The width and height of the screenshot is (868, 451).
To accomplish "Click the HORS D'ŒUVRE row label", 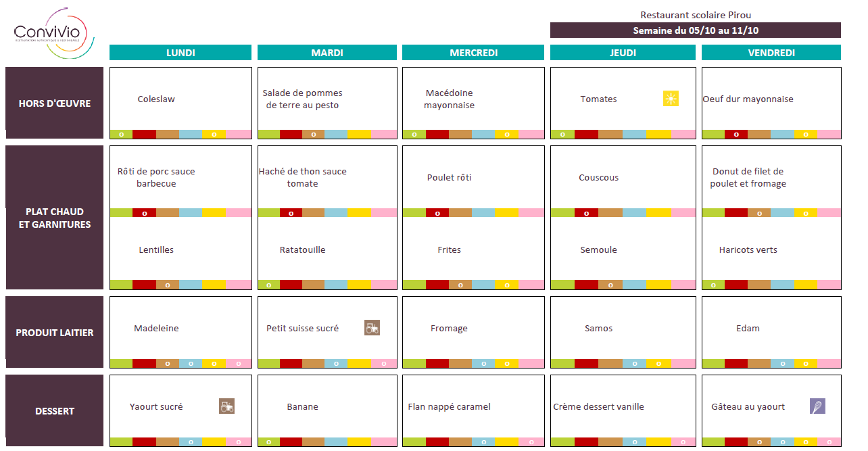I will pos(55,103).
